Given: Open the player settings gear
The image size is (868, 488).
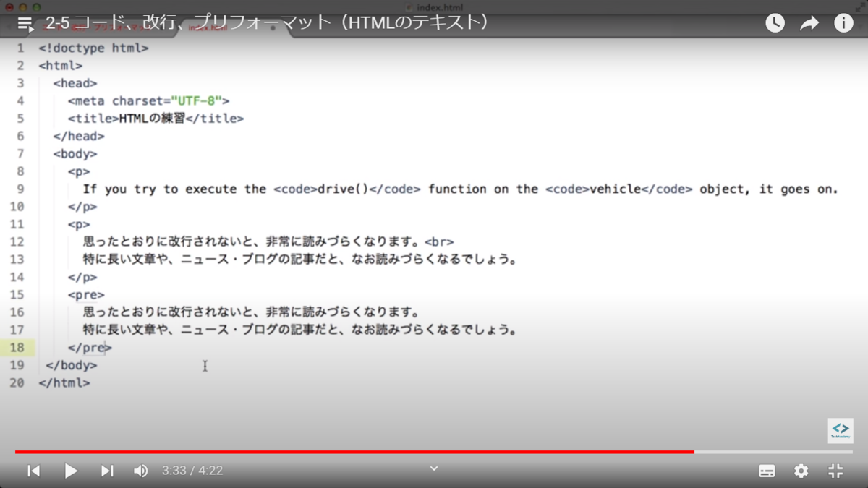Looking at the screenshot, I should pyautogui.click(x=801, y=471).
